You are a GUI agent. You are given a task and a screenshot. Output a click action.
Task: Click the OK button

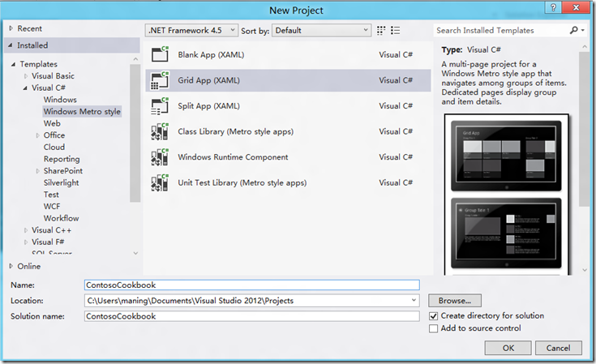[x=508, y=348]
